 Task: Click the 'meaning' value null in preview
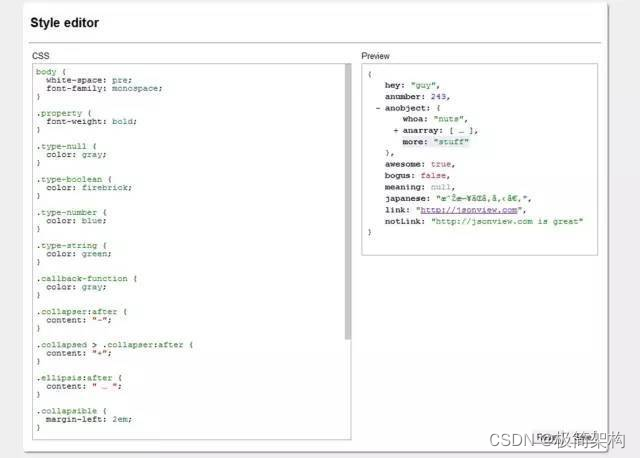pos(440,187)
